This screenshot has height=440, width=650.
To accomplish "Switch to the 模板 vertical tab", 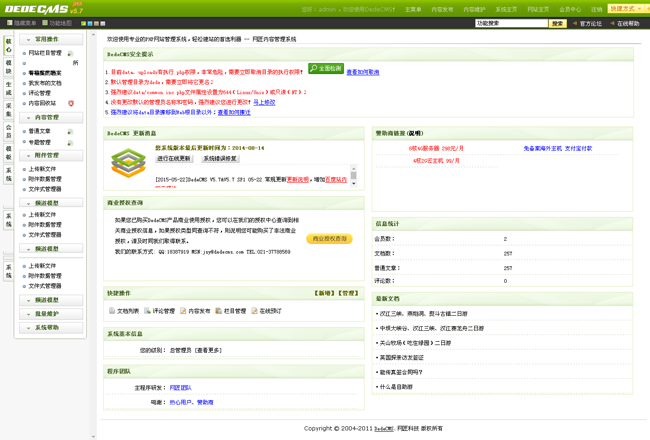I will click(9, 153).
